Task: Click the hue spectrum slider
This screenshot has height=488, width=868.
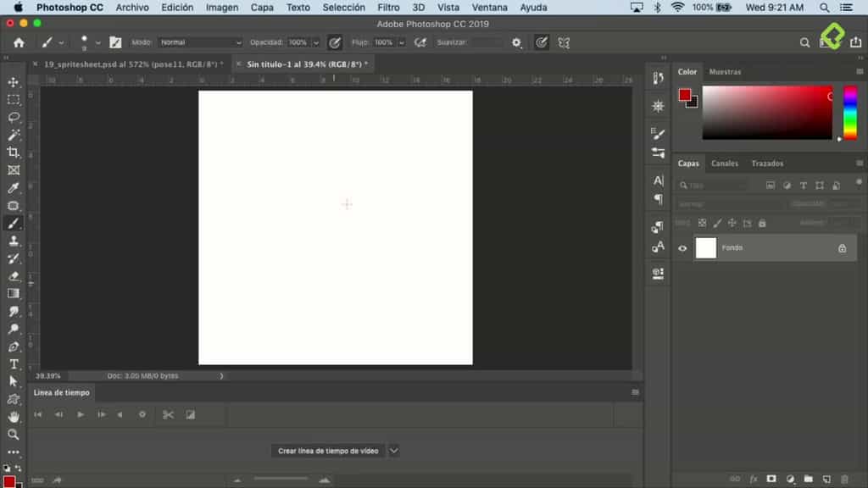Action: click(850, 113)
